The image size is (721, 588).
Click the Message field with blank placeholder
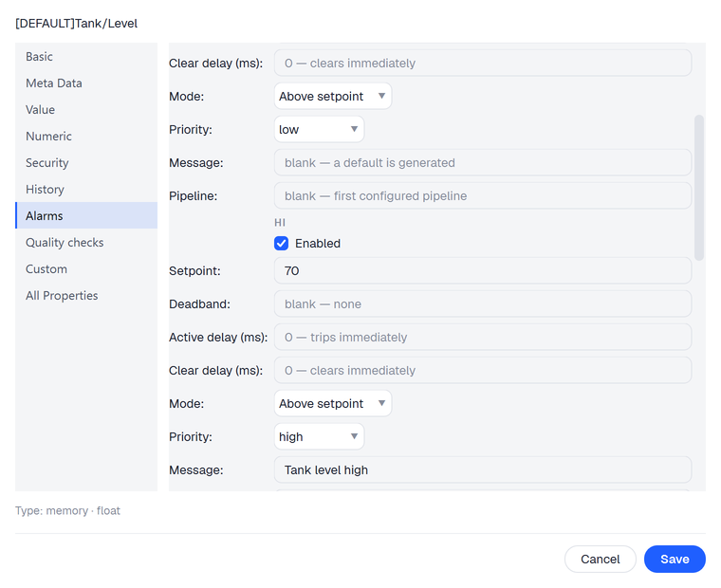tap(483, 163)
